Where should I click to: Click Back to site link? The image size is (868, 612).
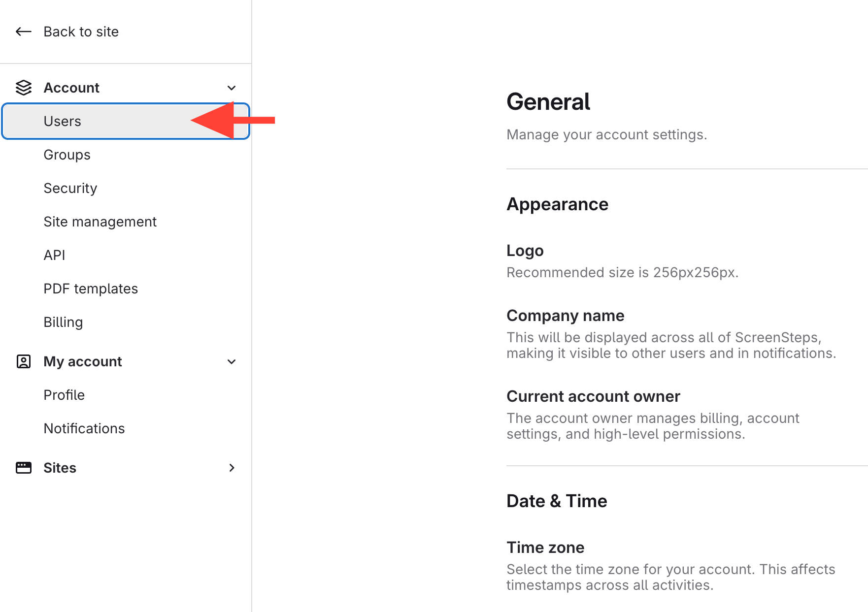[81, 32]
